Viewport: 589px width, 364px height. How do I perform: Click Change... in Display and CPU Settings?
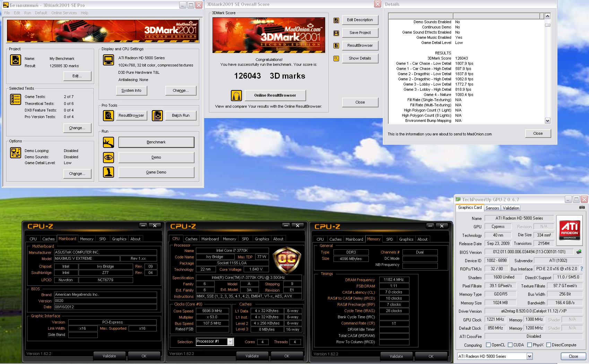point(181,91)
